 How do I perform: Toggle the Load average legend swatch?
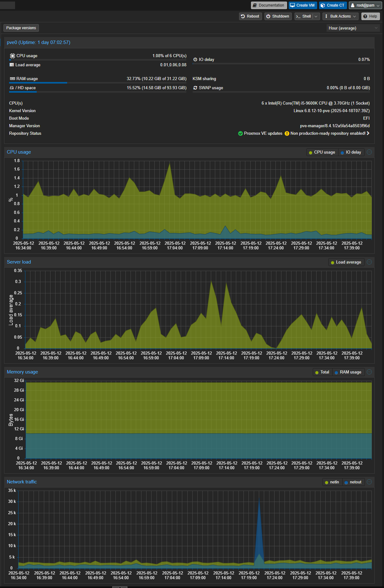coord(333,263)
